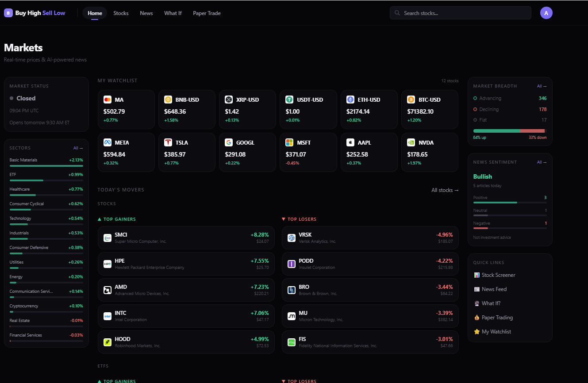This screenshot has height=383, width=588.
Task: Click the MSFT Microsoft logo icon
Action: (289, 142)
